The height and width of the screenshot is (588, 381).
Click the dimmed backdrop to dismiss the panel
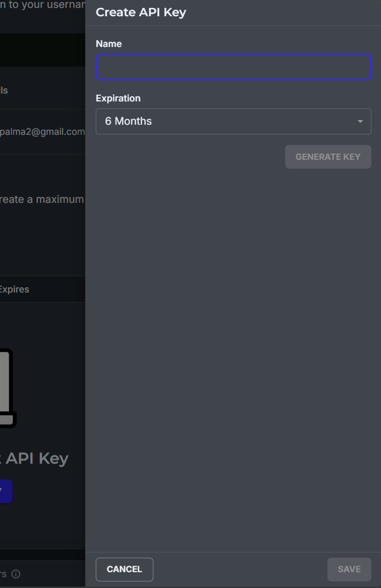pyautogui.click(x=43, y=246)
